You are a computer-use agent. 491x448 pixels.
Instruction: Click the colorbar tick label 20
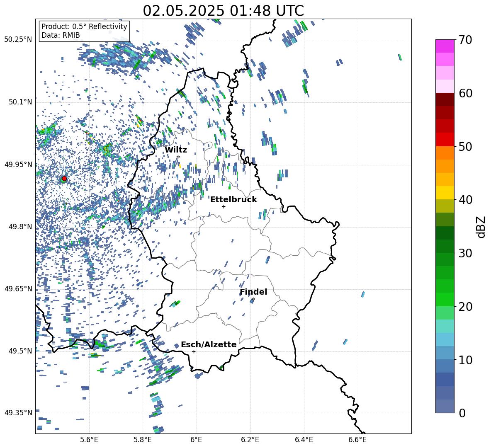coord(465,307)
